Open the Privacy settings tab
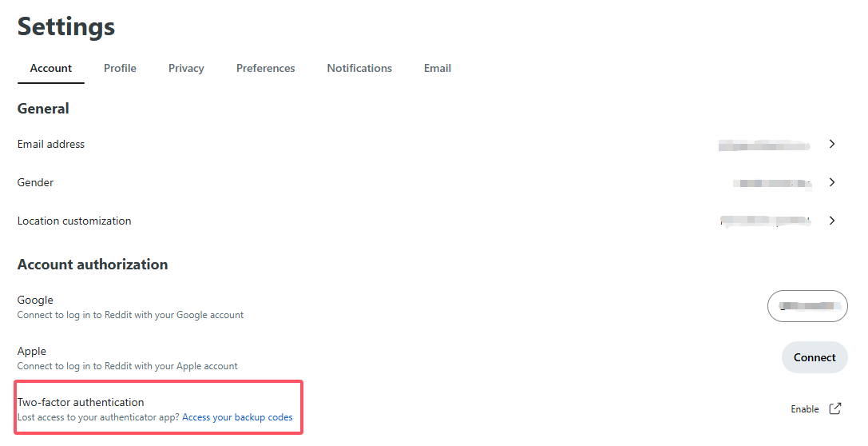Image resolution: width=868 pixels, height=446 pixels. tap(186, 68)
